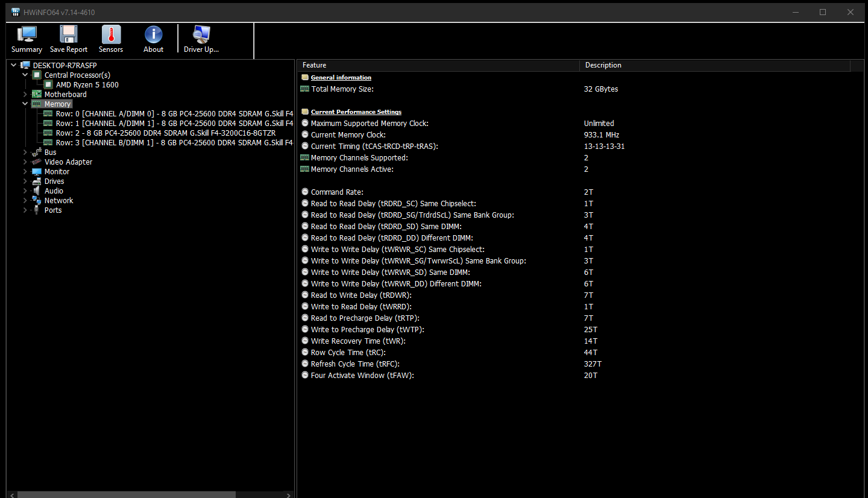The image size is (868, 498).
Task: Click the Current Performance Settings heading
Action: coord(356,112)
